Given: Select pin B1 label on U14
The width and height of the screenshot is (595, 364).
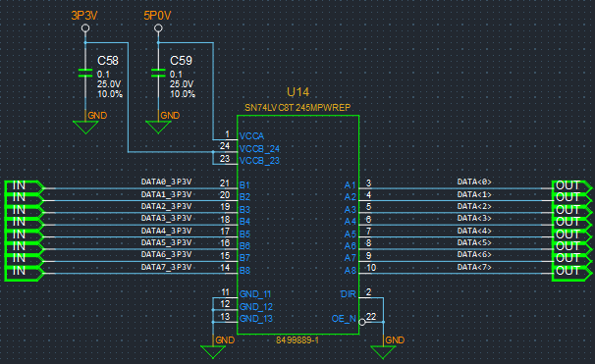Looking at the screenshot, I should [244, 185].
